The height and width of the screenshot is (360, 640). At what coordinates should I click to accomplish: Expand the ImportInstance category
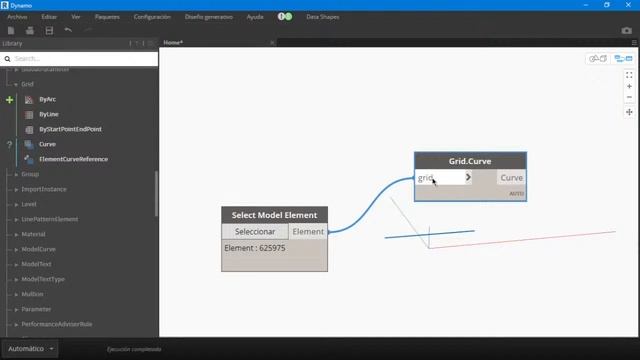click(x=16, y=189)
